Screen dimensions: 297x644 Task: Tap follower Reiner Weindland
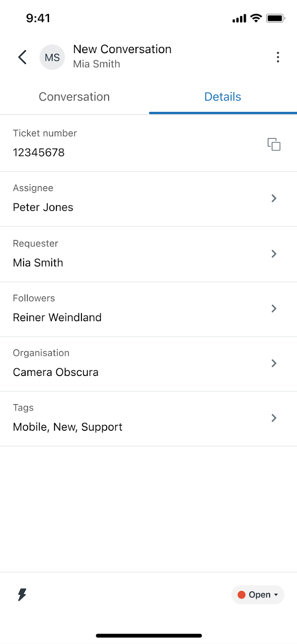[57, 318]
